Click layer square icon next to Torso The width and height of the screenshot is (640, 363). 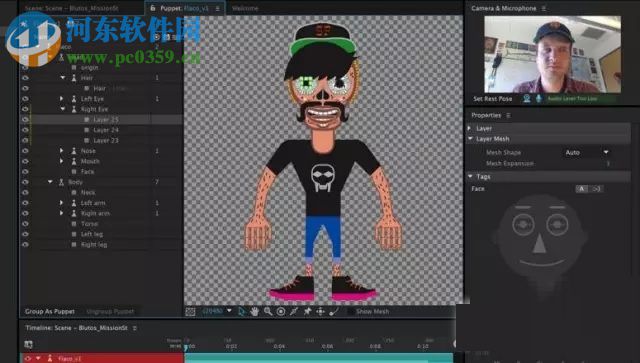[x=74, y=224]
